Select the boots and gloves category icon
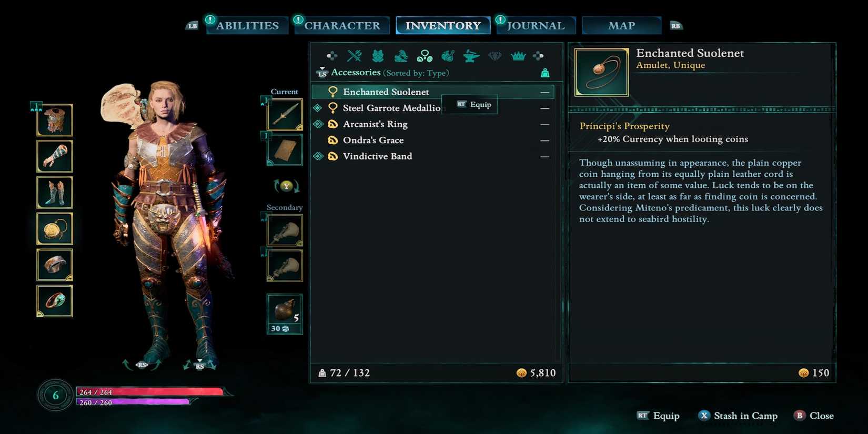868x434 pixels. pos(401,55)
